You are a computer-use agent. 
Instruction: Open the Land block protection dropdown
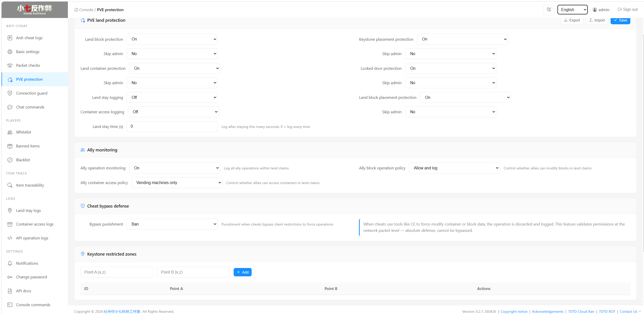tap(172, 39)
